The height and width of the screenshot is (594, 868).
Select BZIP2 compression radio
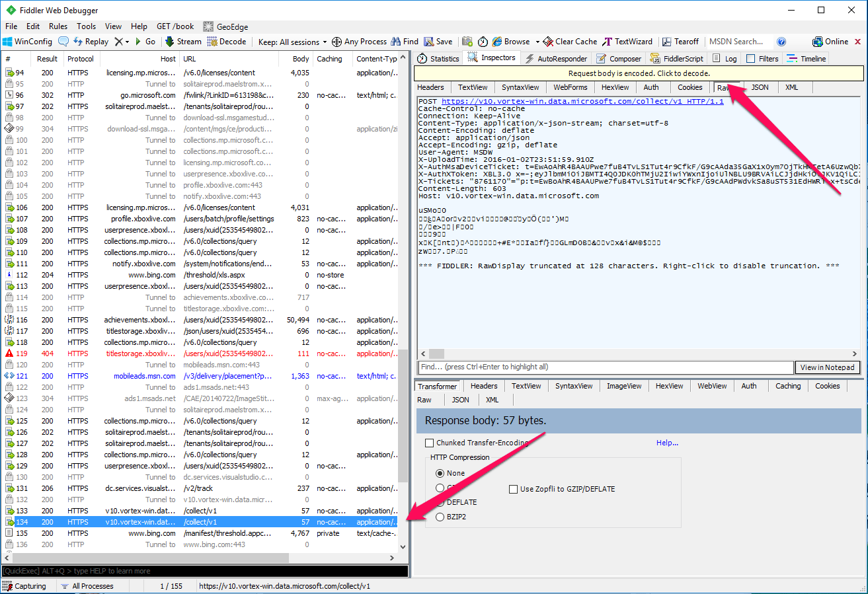pyautogui.click(x=440, y=517)
